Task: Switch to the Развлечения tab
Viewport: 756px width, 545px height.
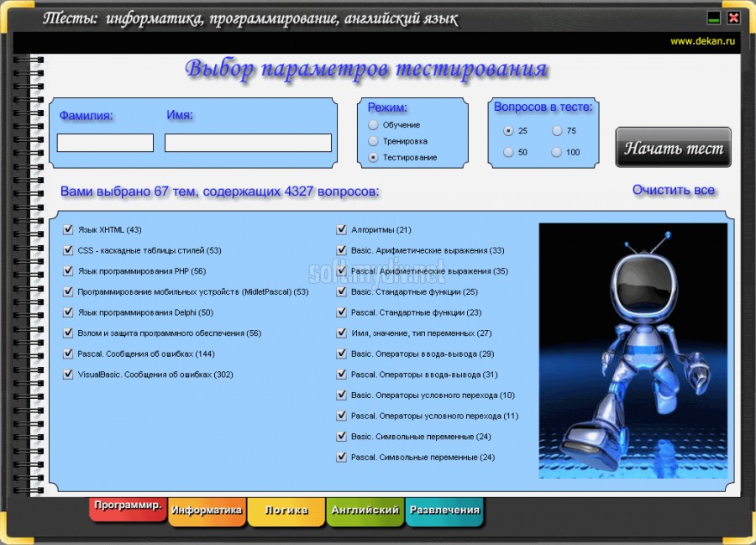Action: tap(444, 511)
